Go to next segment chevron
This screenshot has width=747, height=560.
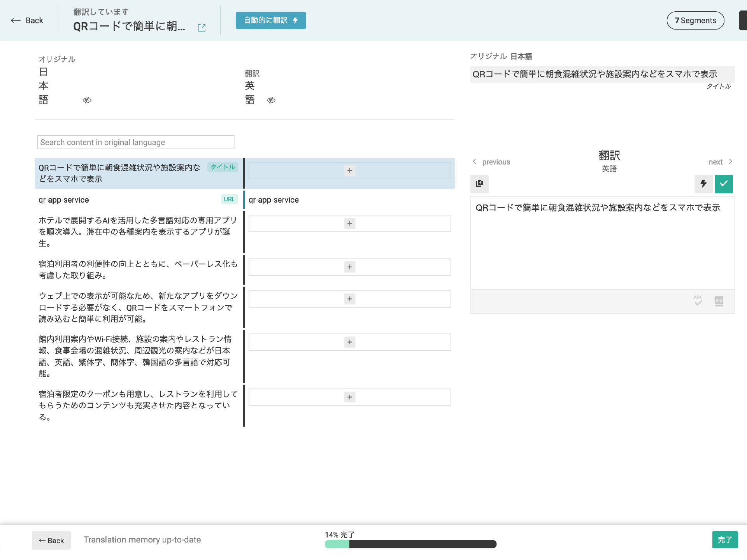coord(730,161)
